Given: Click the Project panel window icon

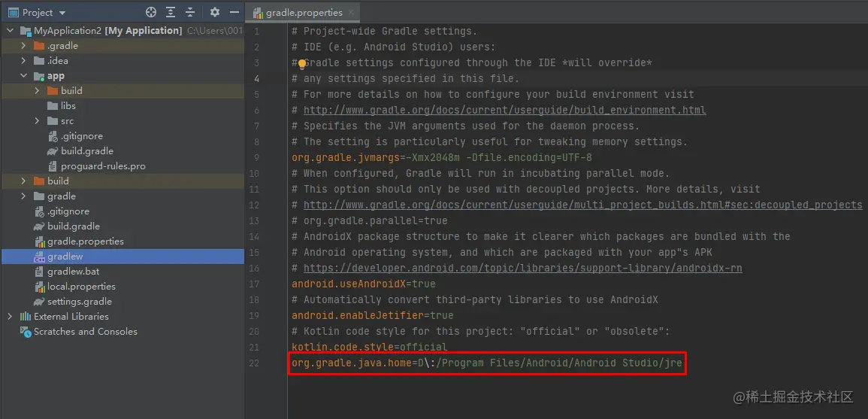Looking at the screenshot, I should pyautogui.click(x=14, y=12).
